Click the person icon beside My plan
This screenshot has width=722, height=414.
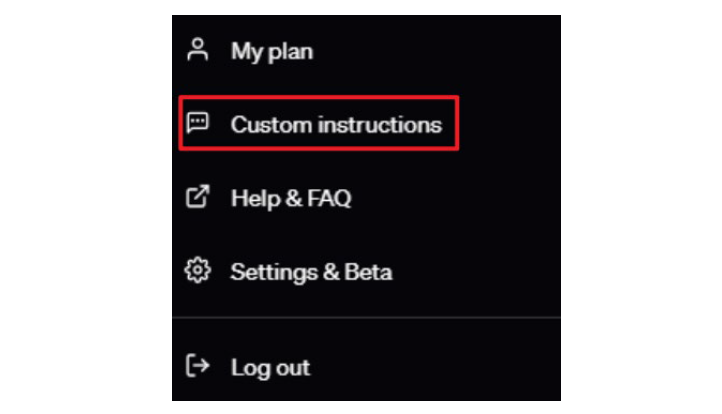click(198, 50)
